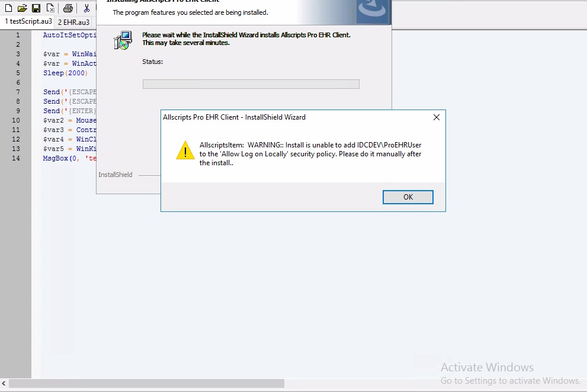Confirm the warning by clicking OK

pyautogui.click(x=408, y=197)
